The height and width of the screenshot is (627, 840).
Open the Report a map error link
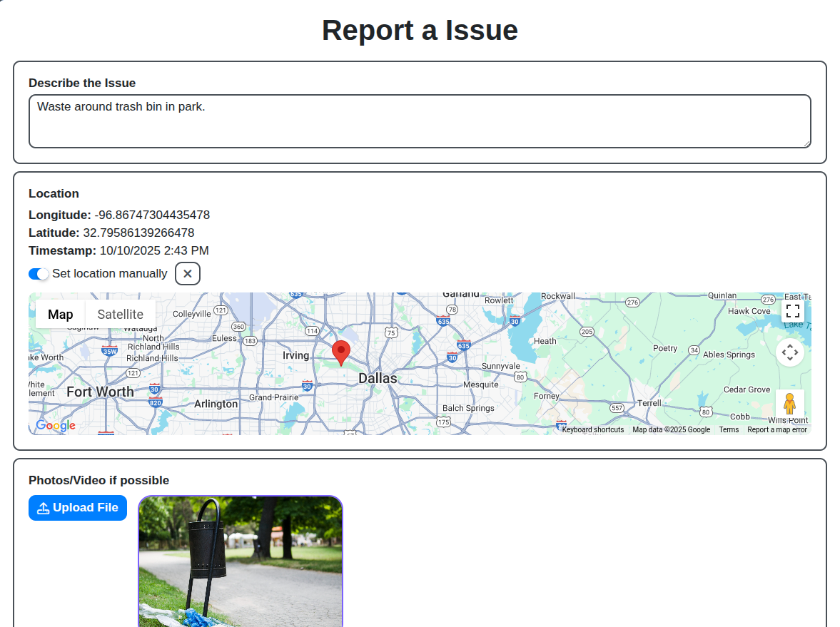coord(776,429)
